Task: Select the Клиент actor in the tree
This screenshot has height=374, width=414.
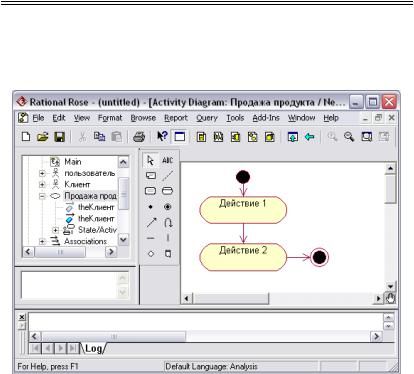Action: click(x=77, y=184)
